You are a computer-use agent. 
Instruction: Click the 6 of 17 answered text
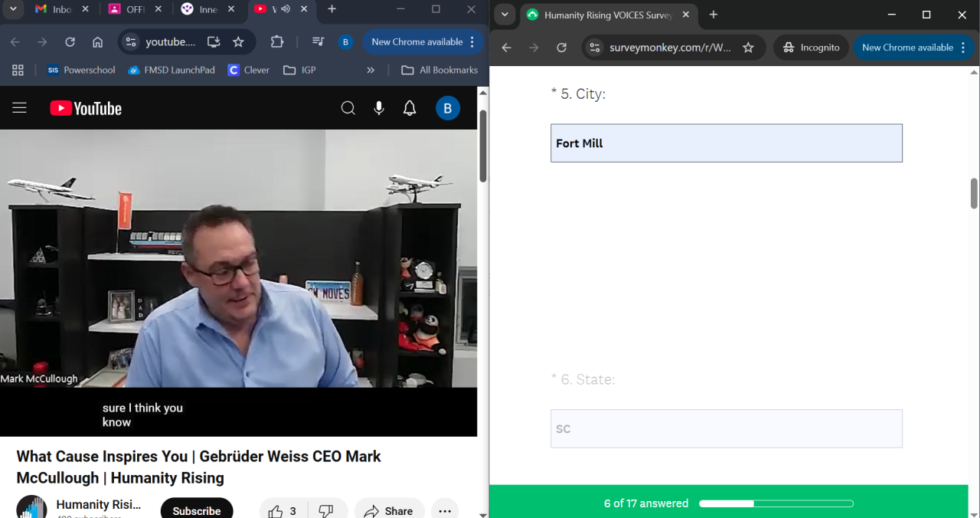click(x=646, y=503)
